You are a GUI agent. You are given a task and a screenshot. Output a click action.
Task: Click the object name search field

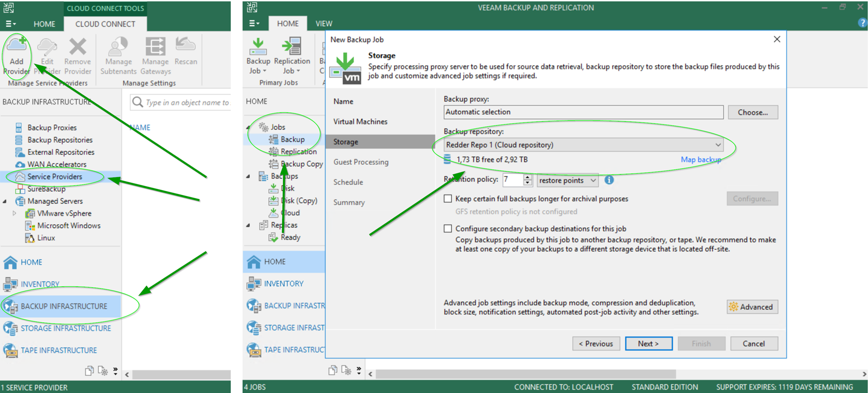(x=187, y=102)
